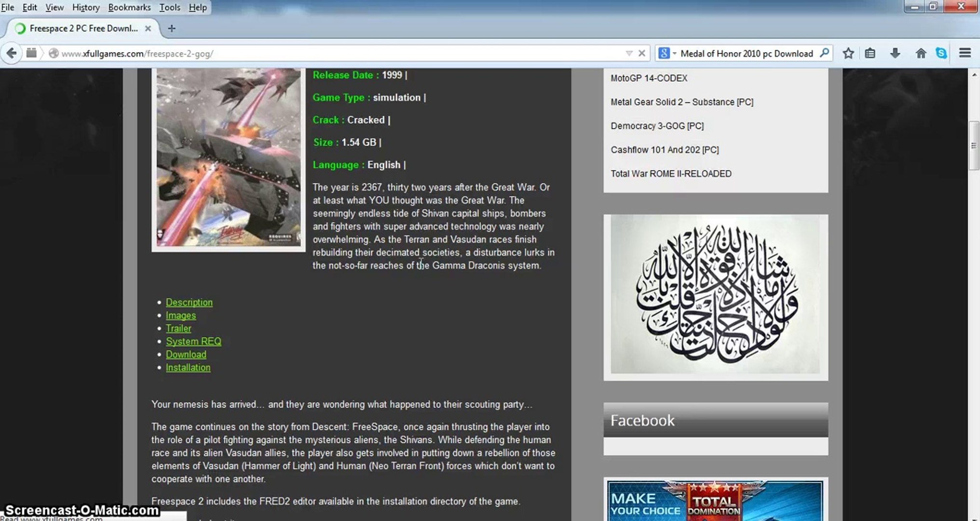Image resolution: width=980 pixels, height=521 pixels.
Task: Follow the System REQ link
Action: (x=193, y=342)
